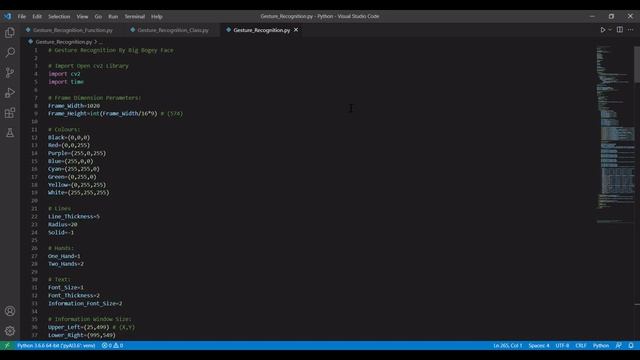Click the editor vertical scrollbar thumb
Screen dimensions: 640x360
point(637,64)
